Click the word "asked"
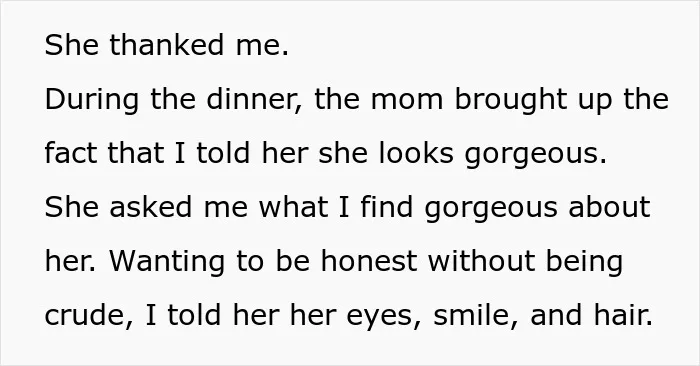This screenshot has width=700, height=366. [x=151, y=207]
